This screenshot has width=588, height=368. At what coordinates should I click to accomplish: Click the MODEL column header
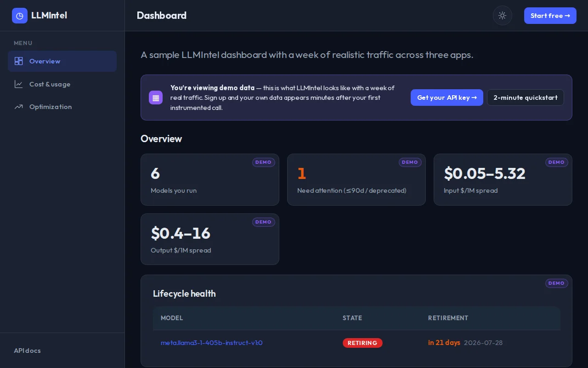[x=172, y=318]
